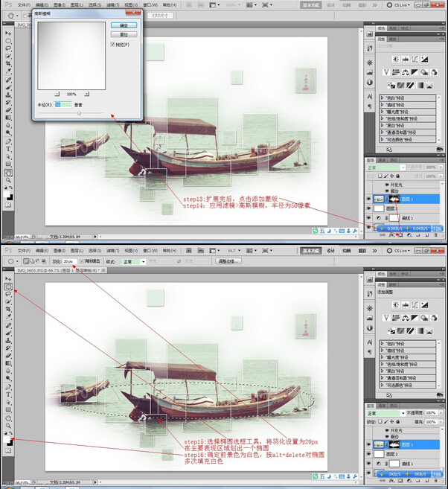Open the 样式 style dropdown in the options bar

(x=134, y=262)
